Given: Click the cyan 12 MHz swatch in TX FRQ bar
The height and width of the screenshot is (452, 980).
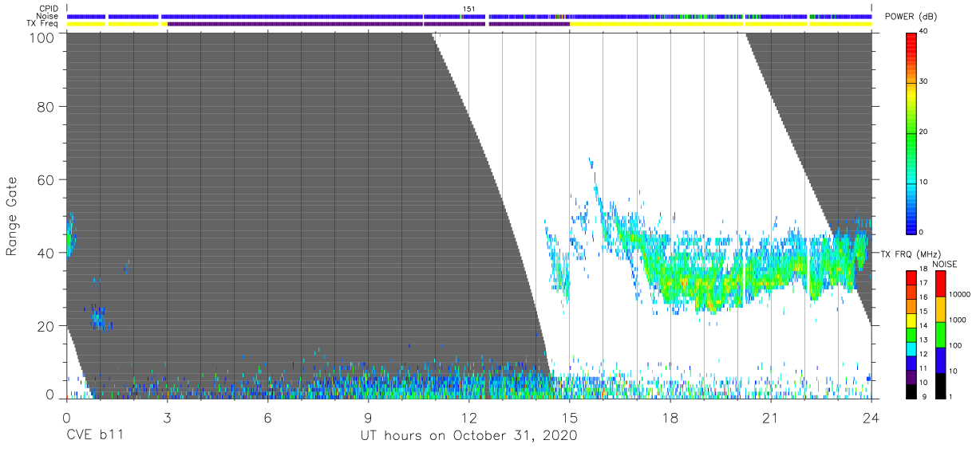Looking at the screenshot, I should coord(911,348).
